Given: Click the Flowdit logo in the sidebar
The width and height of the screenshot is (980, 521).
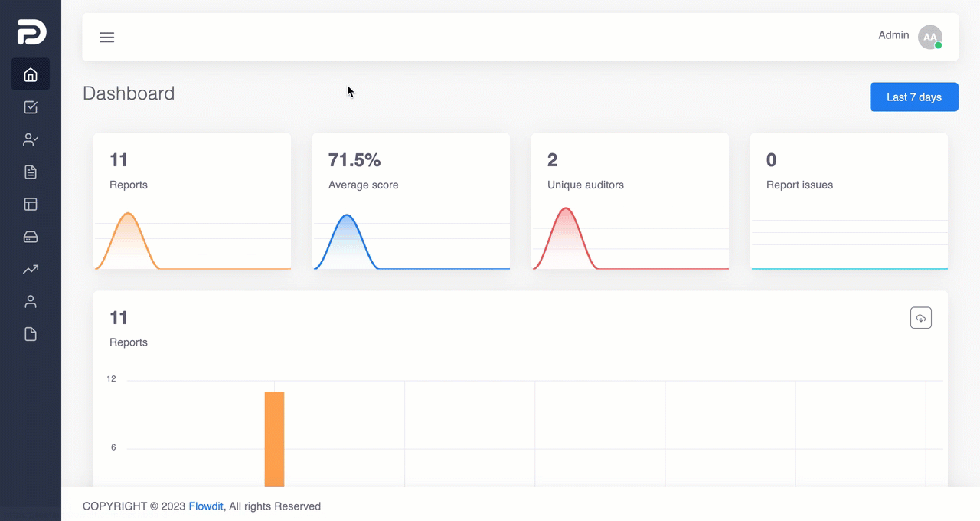Looking at the screenshot, I should coord(32,32).
